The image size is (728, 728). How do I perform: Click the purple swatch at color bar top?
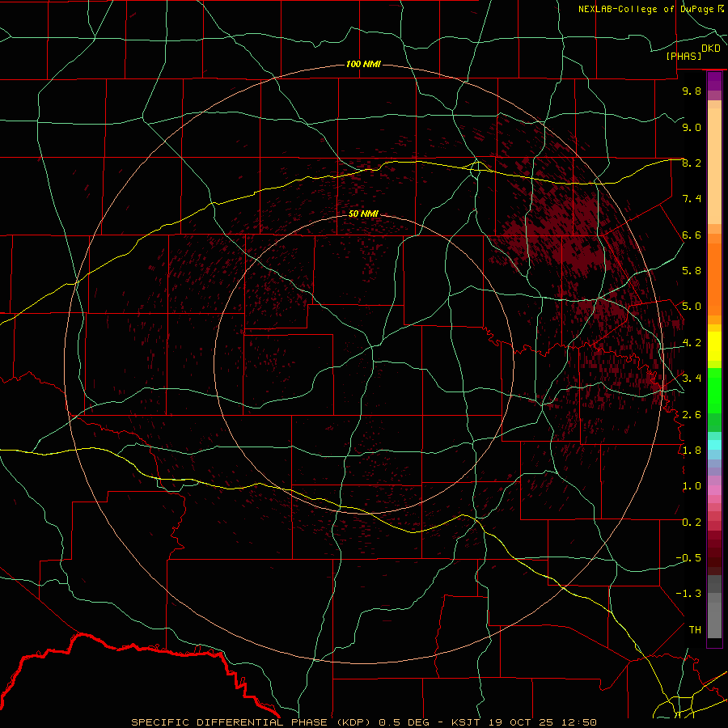click(x=714, y=81)
